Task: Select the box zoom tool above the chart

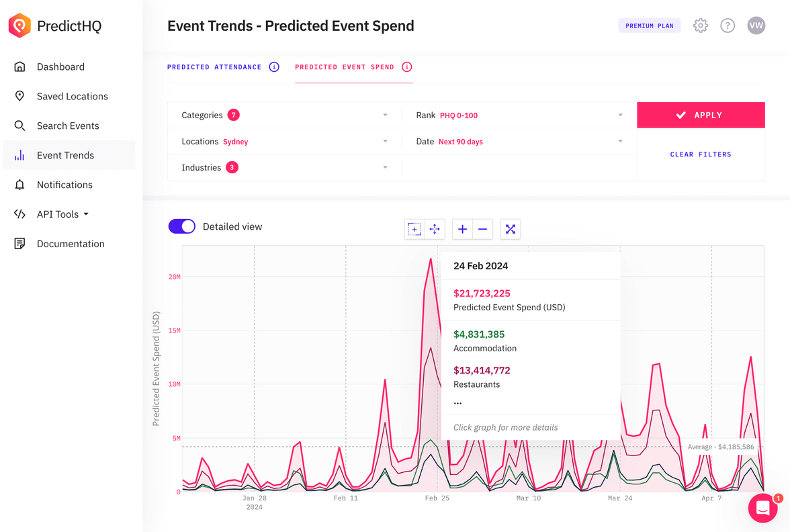Action: [414, 229]
